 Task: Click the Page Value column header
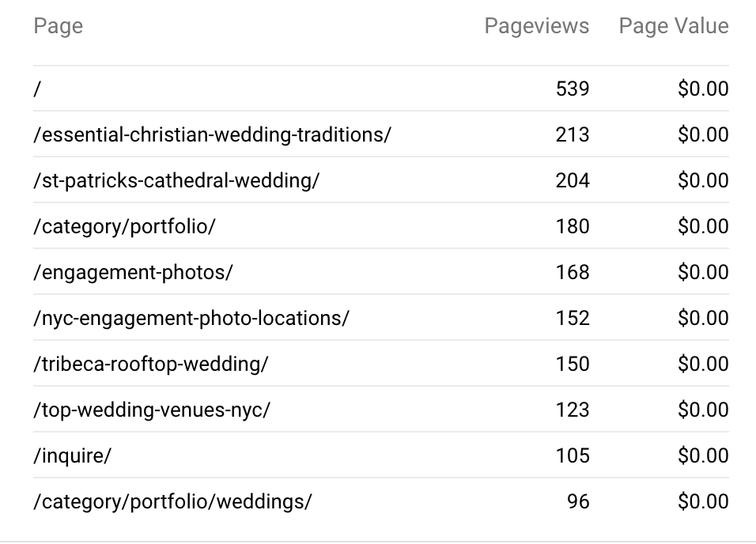click(x=674, y=26)
